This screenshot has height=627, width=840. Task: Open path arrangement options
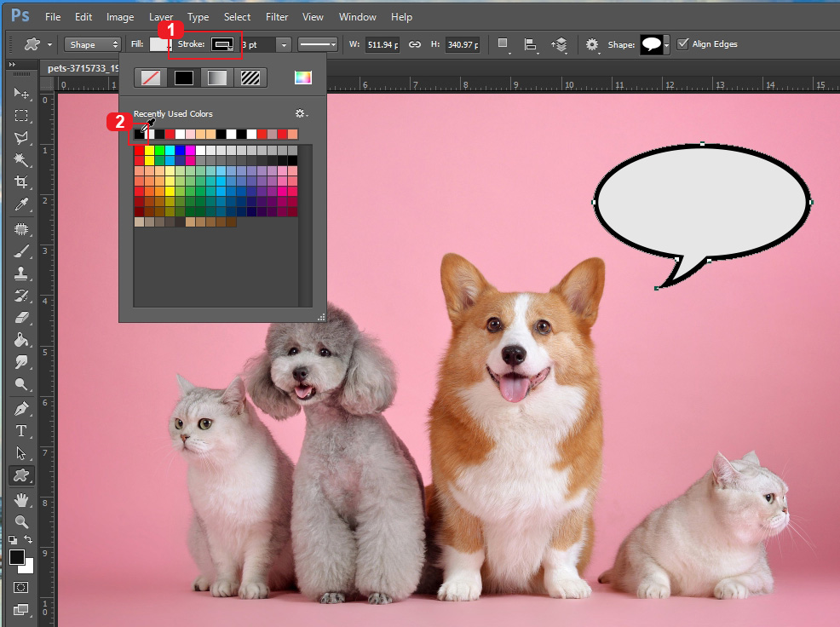pos(559,44)
